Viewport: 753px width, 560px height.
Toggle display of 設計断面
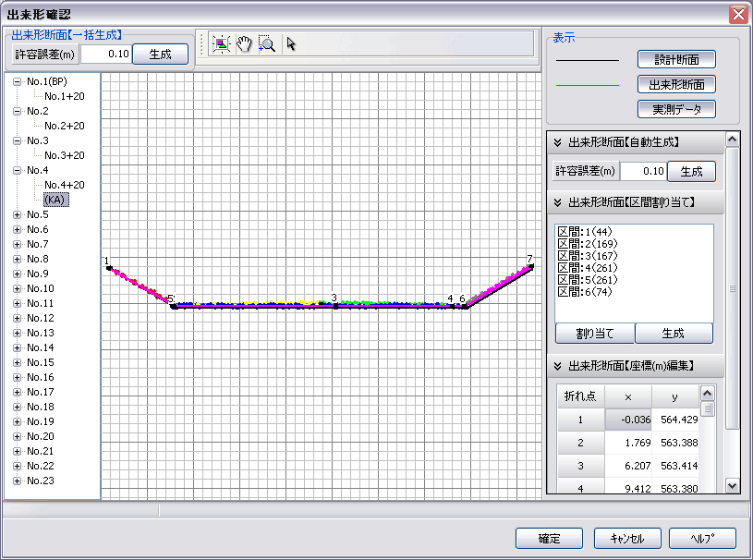[676, 59]
